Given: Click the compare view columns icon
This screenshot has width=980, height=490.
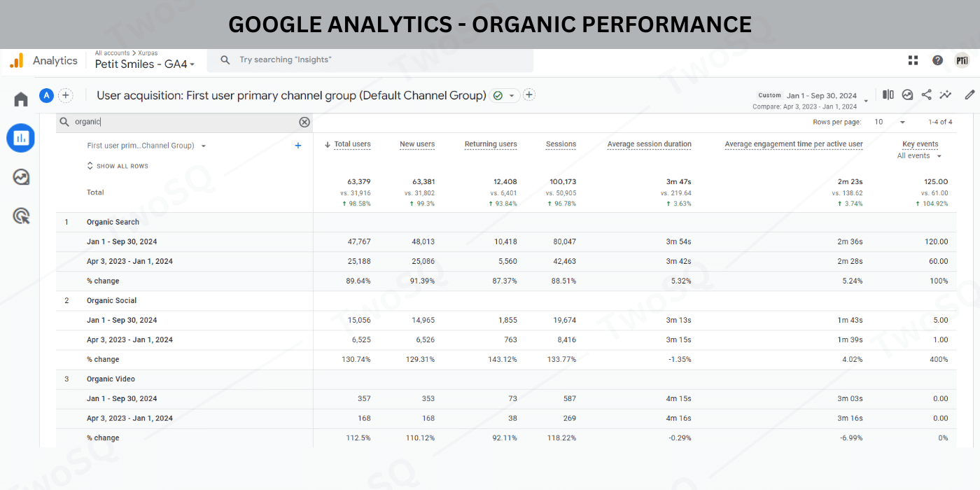Looking at the screenshot, I should point(888,94).
